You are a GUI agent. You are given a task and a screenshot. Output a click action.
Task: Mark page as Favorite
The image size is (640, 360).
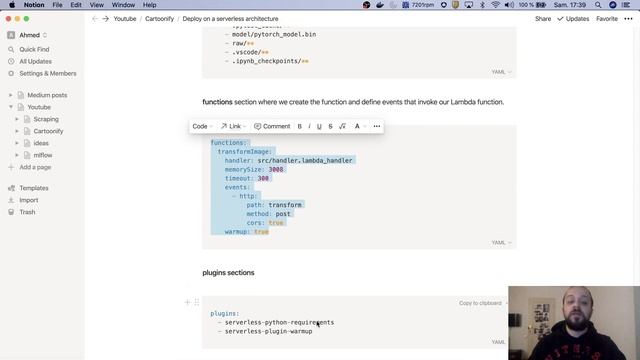(607, 19)
